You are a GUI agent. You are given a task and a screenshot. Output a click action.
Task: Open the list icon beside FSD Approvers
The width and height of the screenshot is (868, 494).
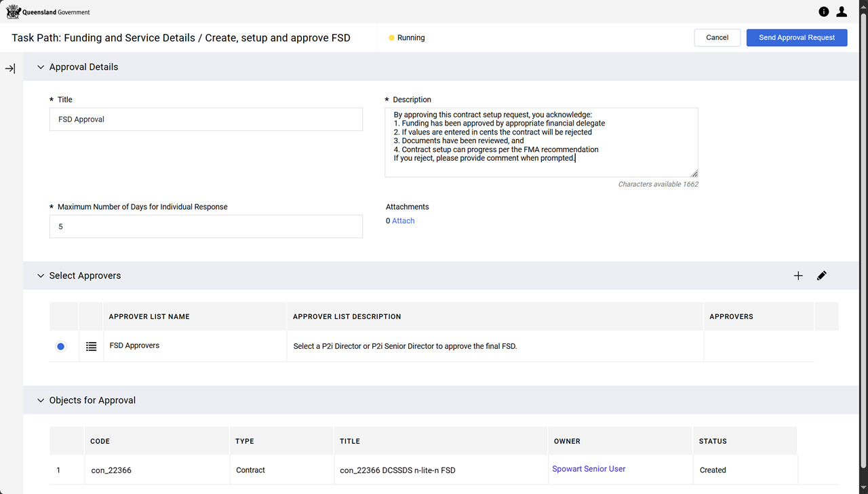click(x=92, y=347)
